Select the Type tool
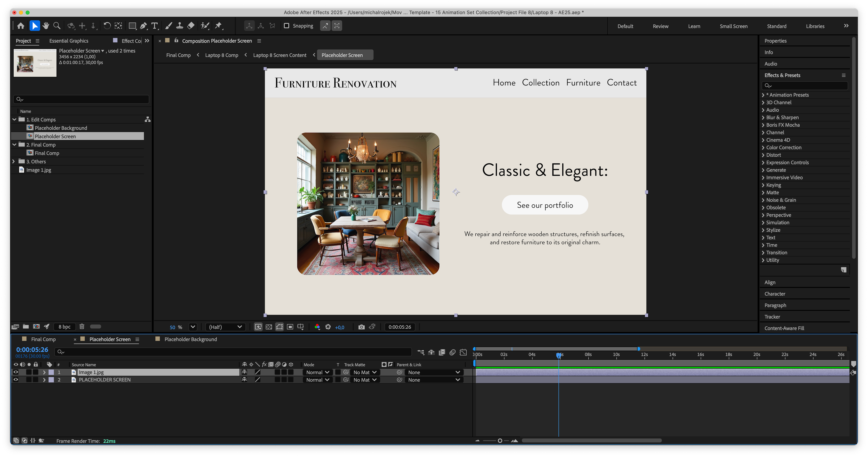The height and width of the screenshot is (457, 868). (x=155, y=26)
